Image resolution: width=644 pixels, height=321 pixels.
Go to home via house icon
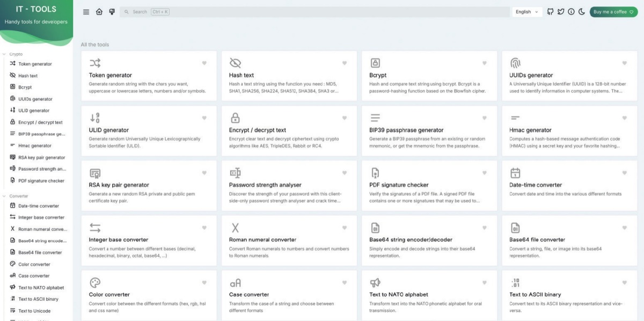coord(99,12)
